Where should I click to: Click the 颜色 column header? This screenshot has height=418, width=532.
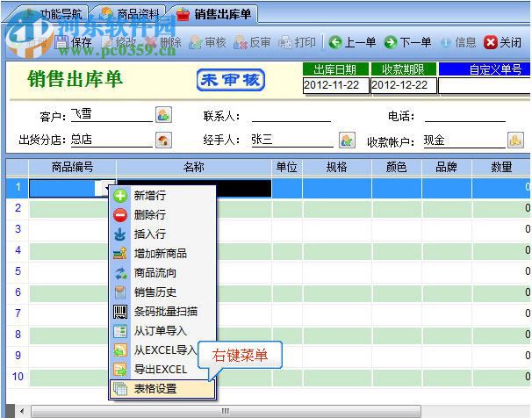pyautogui.click(x=396, y=167)
